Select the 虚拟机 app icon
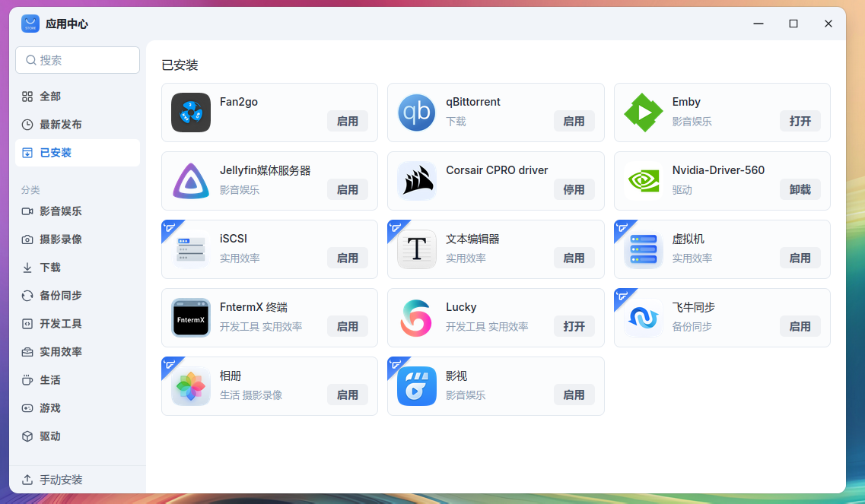The width and height of the screenshot is (865, 504). (643, 249)
